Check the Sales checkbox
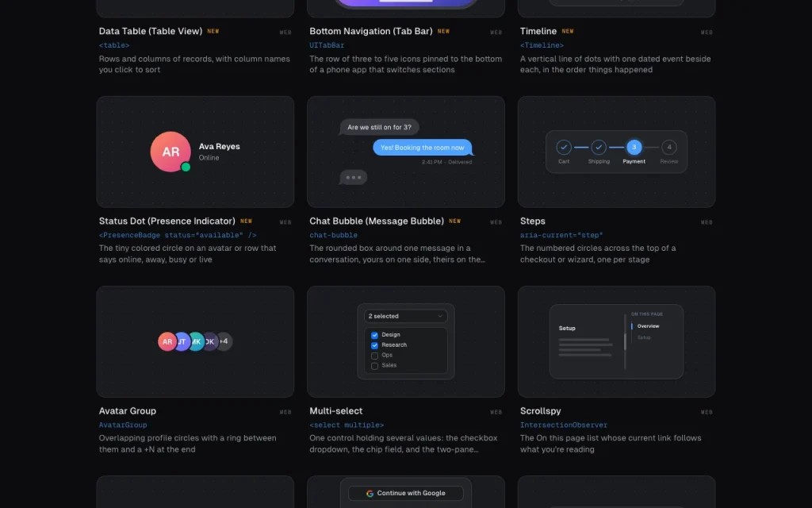Screen dimensions: 812x508 pyautogui.click(x=374, y=366)
